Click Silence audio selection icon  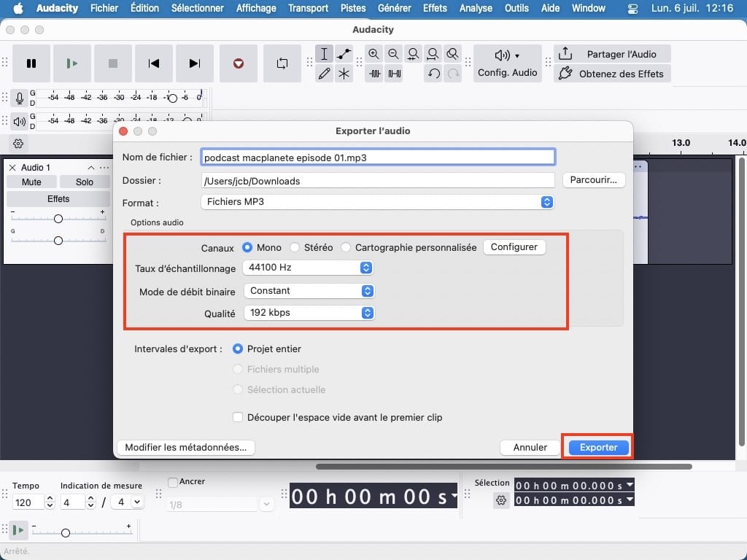pos(395,74)
